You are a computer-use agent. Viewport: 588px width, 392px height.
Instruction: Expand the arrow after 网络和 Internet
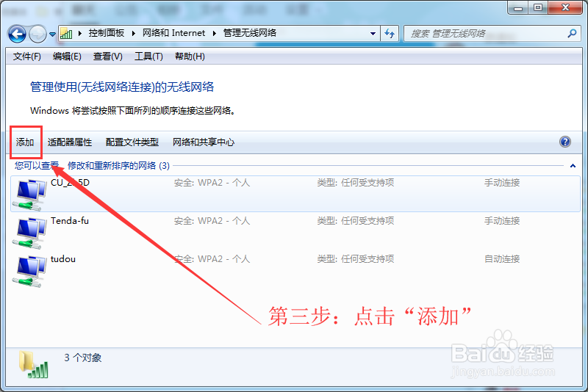[x=215, y=33]
